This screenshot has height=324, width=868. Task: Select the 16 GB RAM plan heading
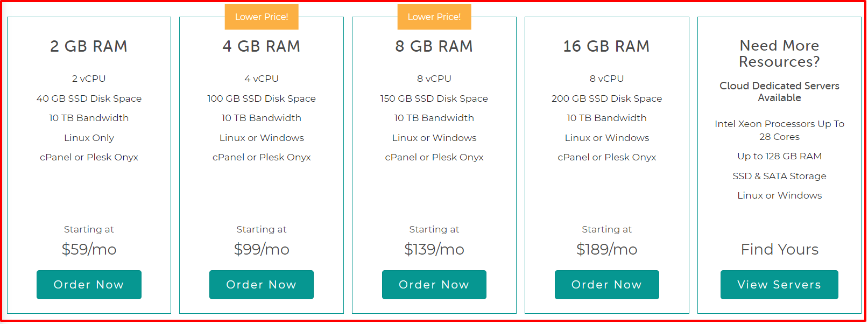(x=606, y=46)
